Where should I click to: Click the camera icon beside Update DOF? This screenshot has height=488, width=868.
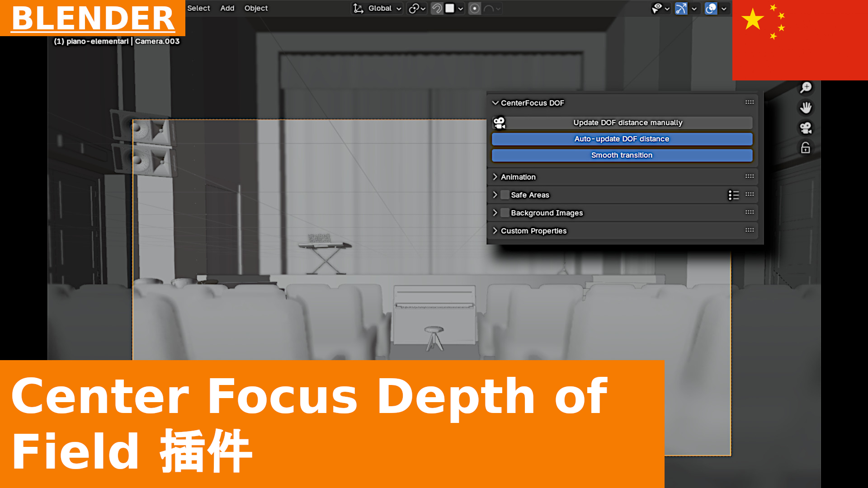(499, 122)
